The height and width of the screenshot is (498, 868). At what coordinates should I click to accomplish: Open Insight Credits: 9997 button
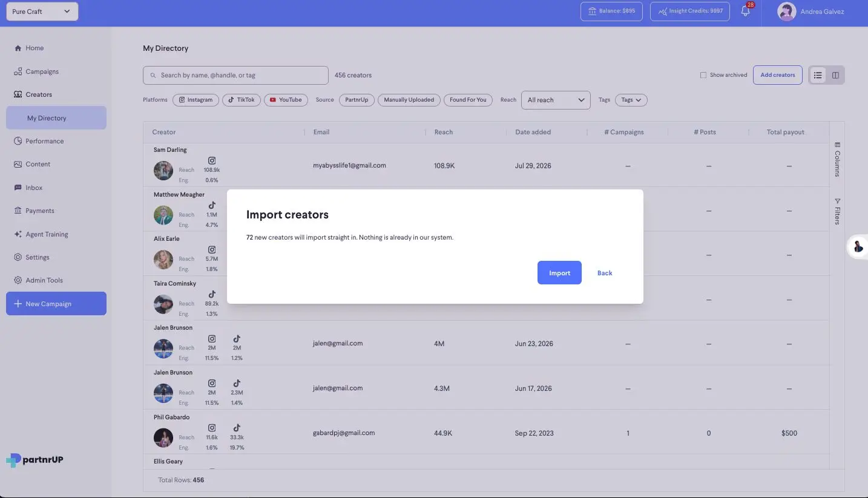click(690, 11)
